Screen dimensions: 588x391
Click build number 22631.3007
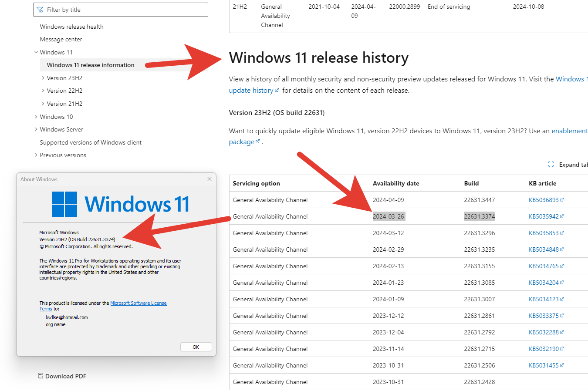click(480, 299)
